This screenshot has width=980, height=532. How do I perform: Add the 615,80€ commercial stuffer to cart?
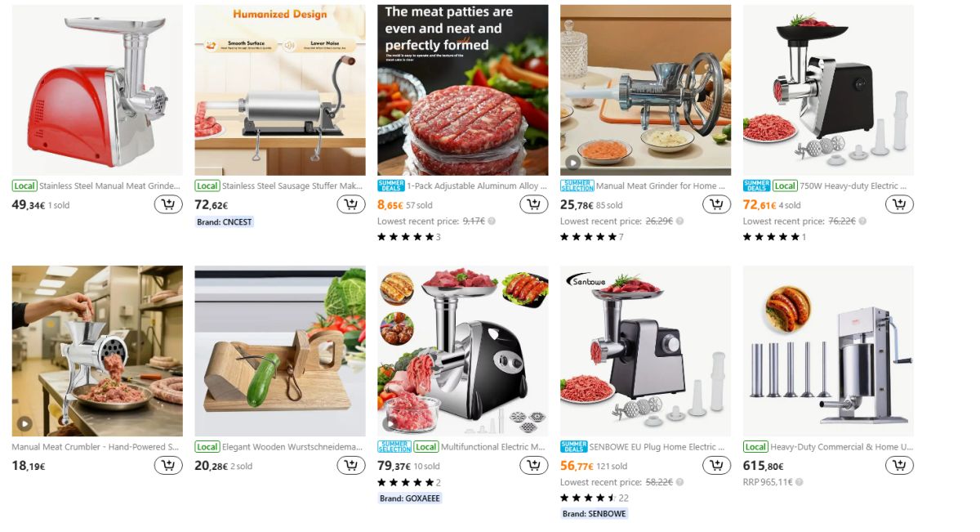point(899,465)
